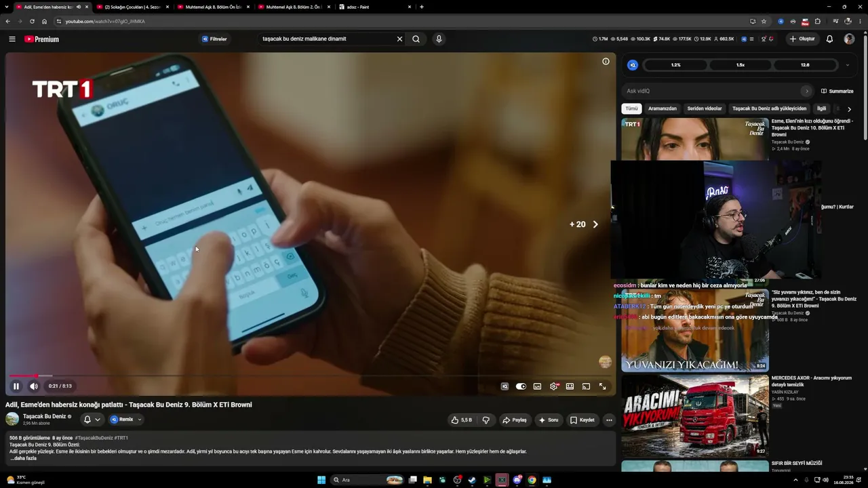Open the Chrome three-dot menu
This screenshot has width=868, height=488.
click(861, 21)
